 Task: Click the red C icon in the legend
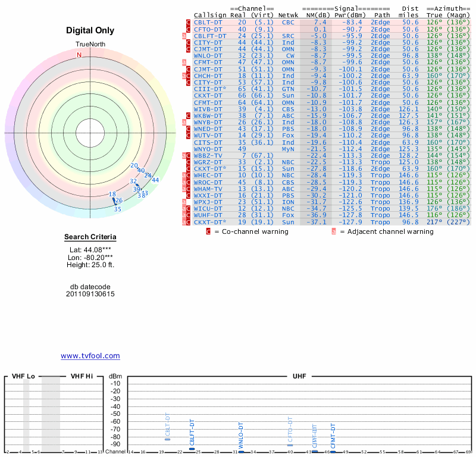(208, 231)
